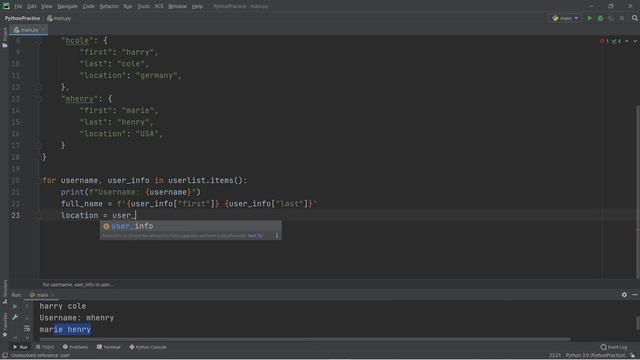Switch to the Problems tool window tab
This screenshot has height=360, width=640.
point(76,347)
